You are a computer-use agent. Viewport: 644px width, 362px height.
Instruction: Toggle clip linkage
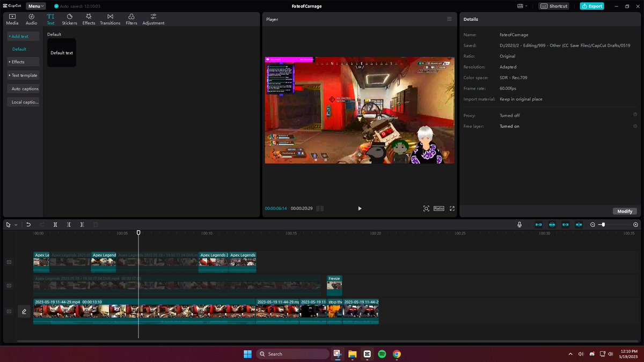point(565,225)
